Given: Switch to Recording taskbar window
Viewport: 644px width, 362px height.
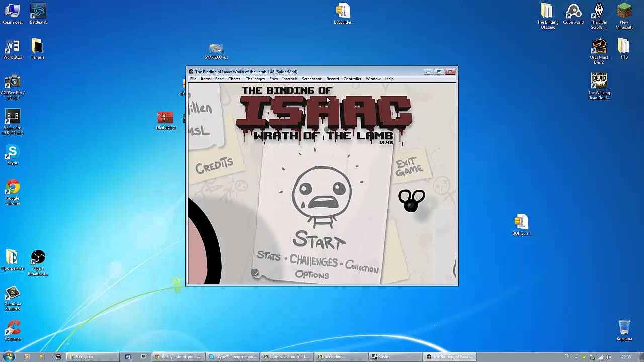Looking at the screenshot, I should pyautogui.click(x=341, y=357).
